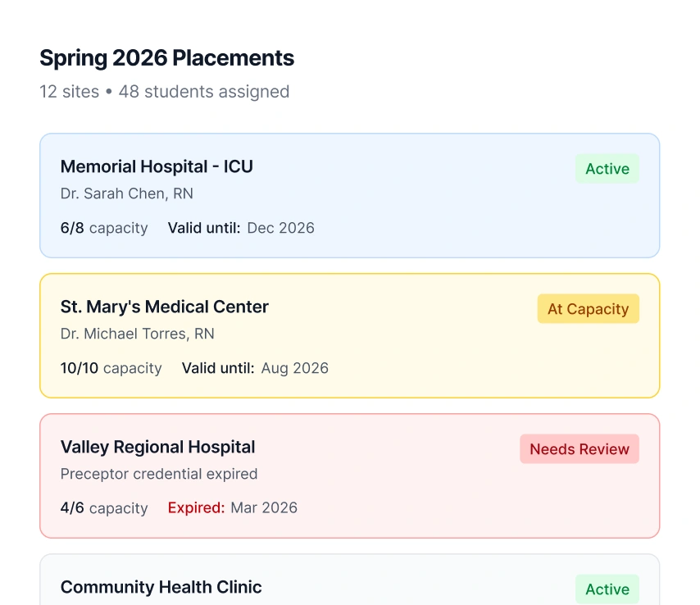Click the Dec 2026 validity date

(x=280, y=228)
